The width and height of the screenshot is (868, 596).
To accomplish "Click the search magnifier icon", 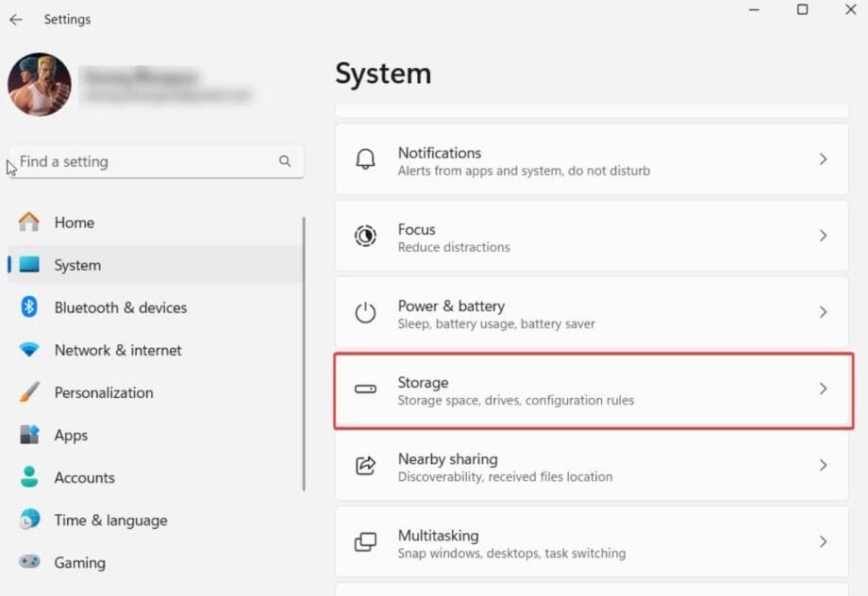I will pos(285,161).
